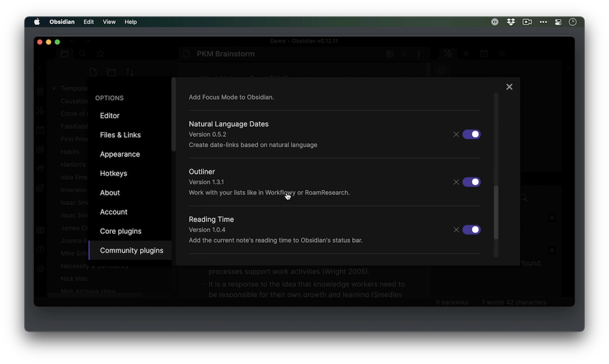Click the Dropbox menu bar icon
Viewport: 609px width, 364px height.
pyautogui.click(x=511, y=22)
